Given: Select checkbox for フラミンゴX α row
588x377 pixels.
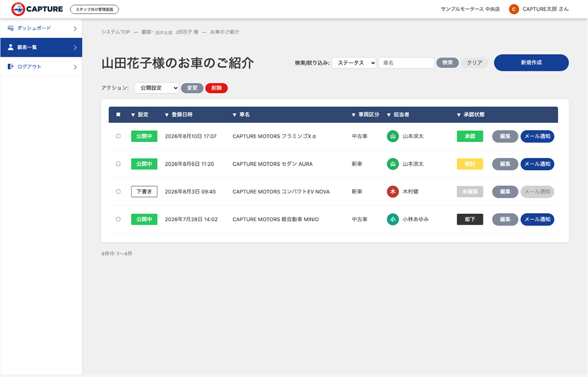Looking at the screenshot, I should tap(118, 136).
